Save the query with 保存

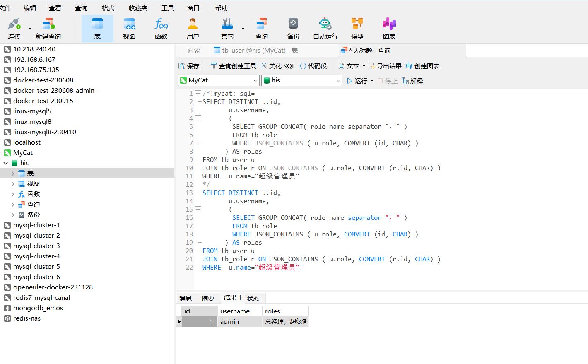point(189,66)
